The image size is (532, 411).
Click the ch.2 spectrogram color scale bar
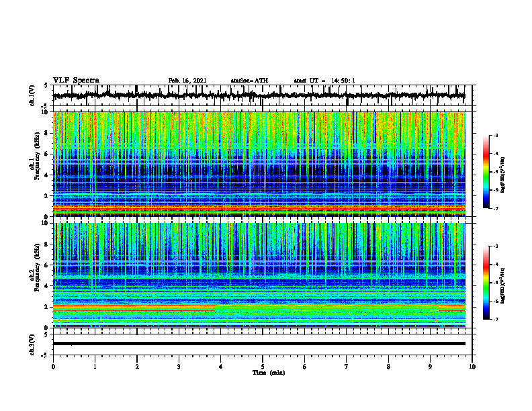click(x=486, y=283)
